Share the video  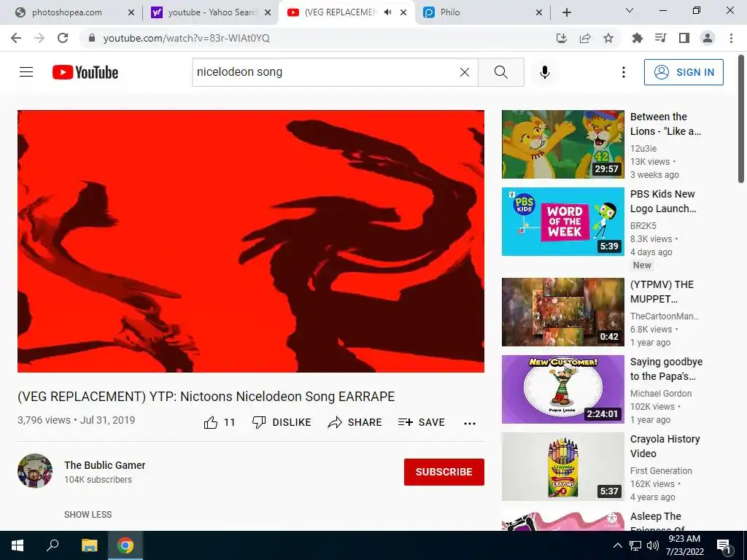click(355, 422)
